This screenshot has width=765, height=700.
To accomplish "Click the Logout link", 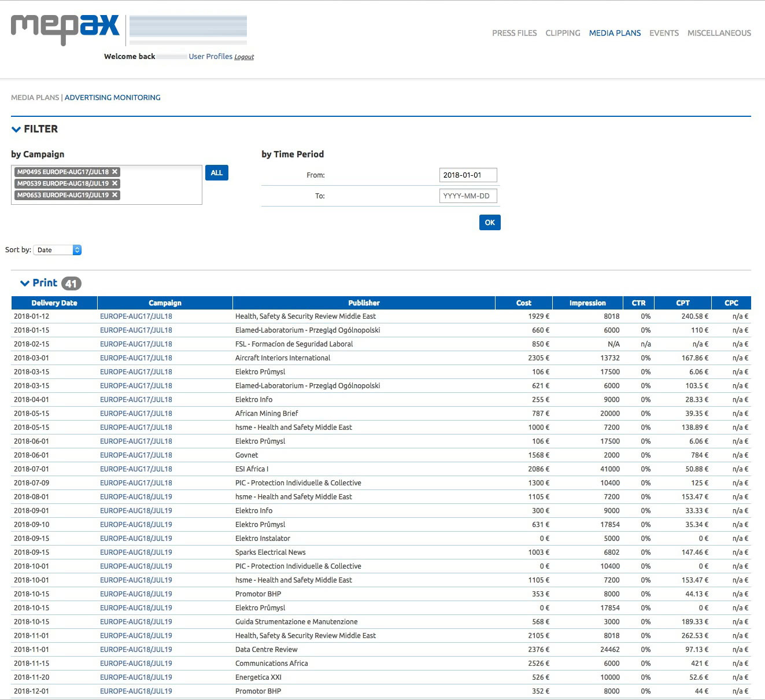I will tap(244, 57).
